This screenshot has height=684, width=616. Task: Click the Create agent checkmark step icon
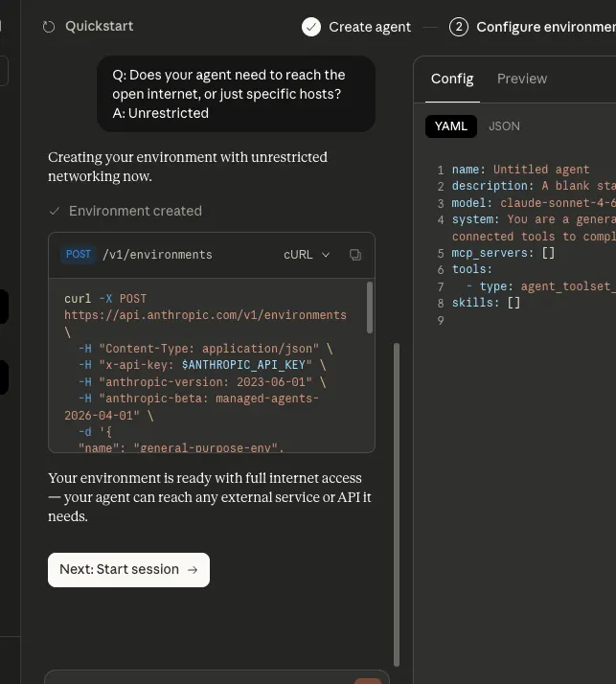pos(311,27)
